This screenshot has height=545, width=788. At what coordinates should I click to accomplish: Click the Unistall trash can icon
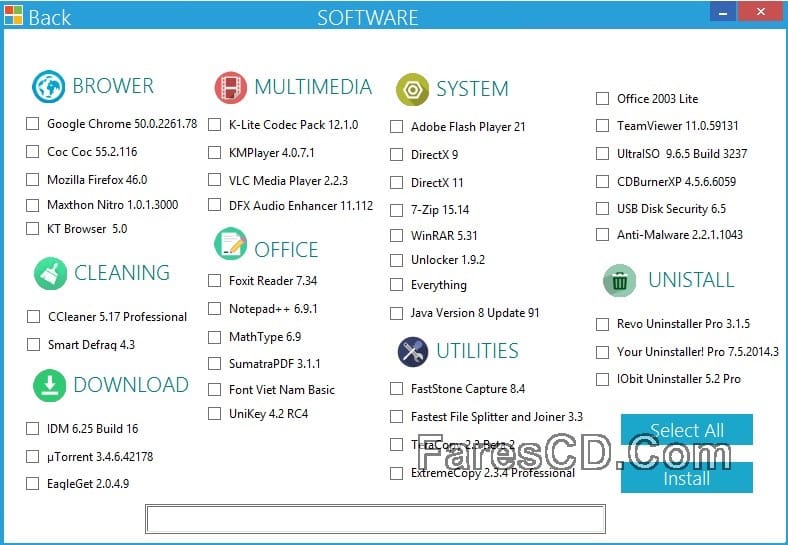coord(619,280)
